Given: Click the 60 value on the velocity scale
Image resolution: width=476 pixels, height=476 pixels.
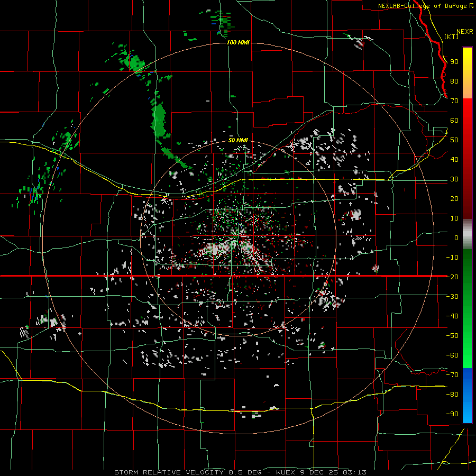Looking at the screenshot, I should click(454, 121).
